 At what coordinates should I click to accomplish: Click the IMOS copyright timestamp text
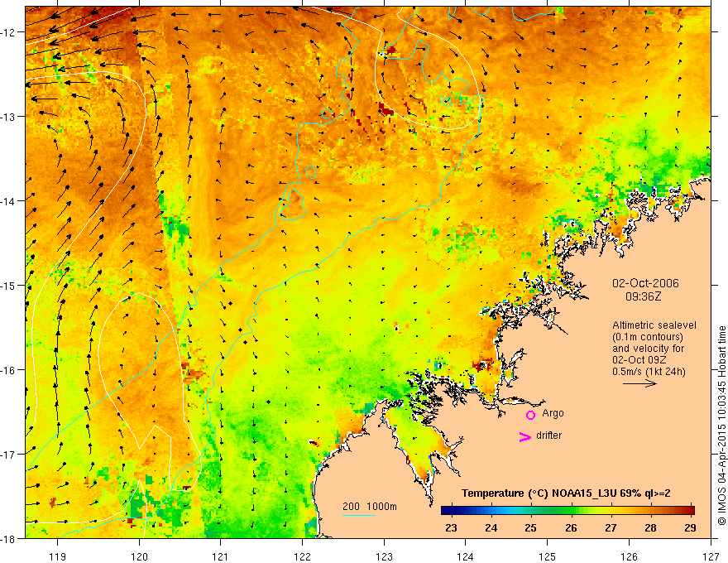tap(722, 426)
